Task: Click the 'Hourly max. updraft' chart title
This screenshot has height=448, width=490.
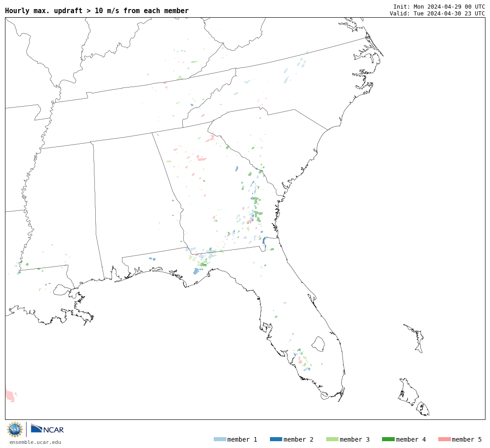Action: pyautogui.click(x=97, y=10)
